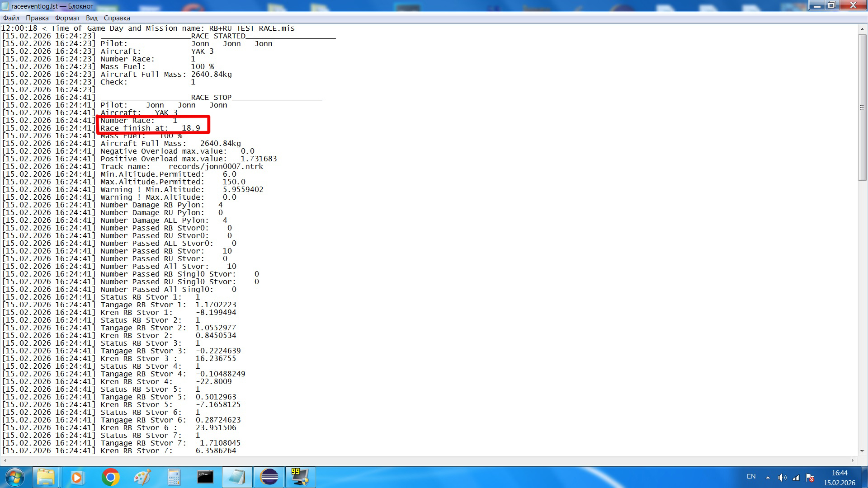This screenshot has height=488, width=868.
Task: Launch Windows Media Player from taskbar
Action: 77,477
